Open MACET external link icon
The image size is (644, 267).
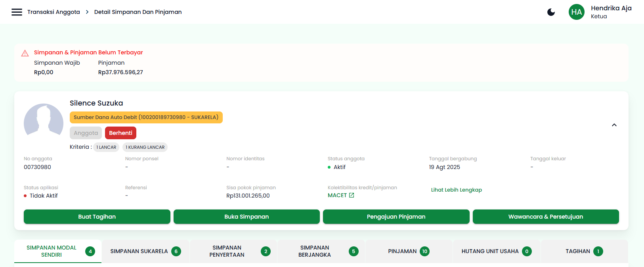coord(352,195)
